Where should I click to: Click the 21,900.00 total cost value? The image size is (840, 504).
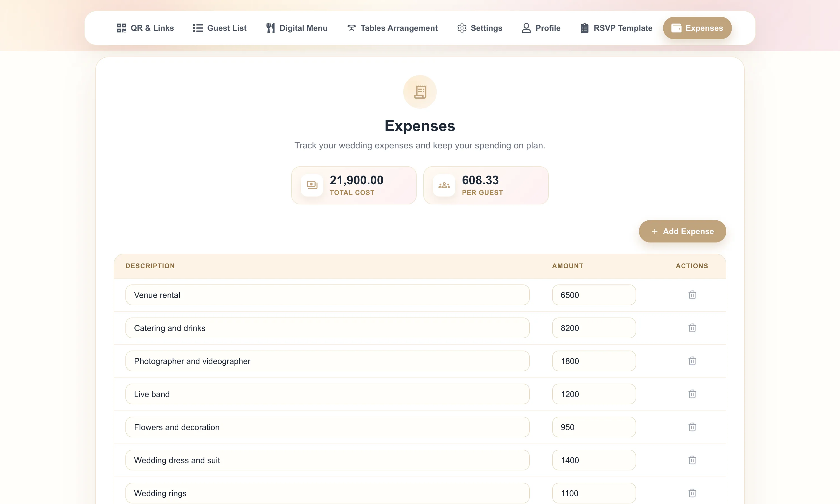click(356, 180)
